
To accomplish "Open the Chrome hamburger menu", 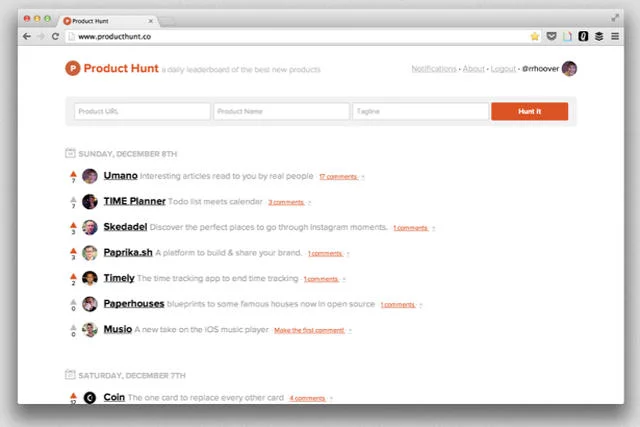I will click(x=615, y=36).
